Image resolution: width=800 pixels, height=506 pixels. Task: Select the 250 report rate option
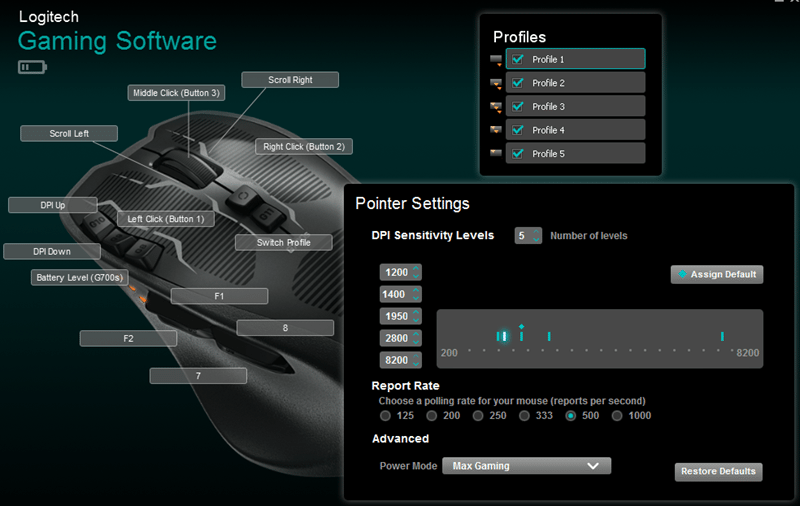click(x=478, y=416)
